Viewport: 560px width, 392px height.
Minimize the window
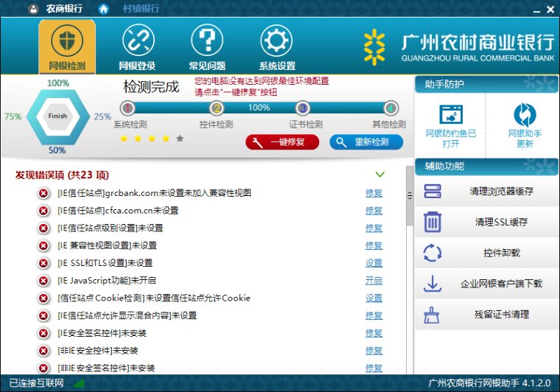(x=536, y=10)
